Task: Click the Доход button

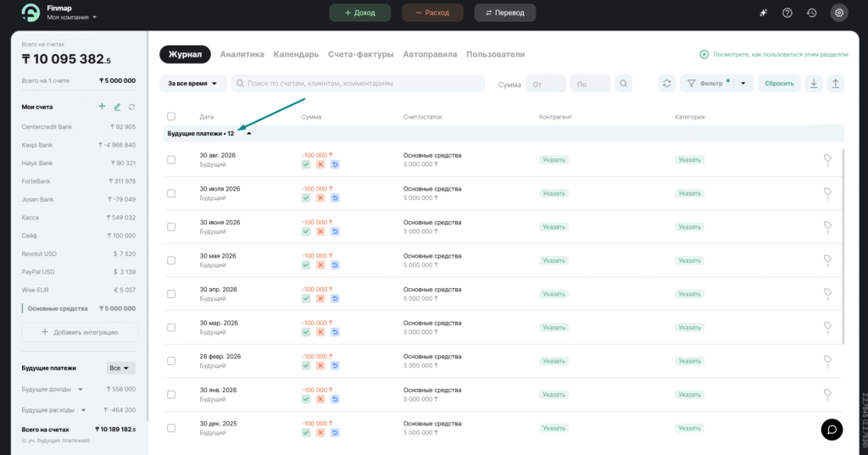Action: tap(359, 13)
